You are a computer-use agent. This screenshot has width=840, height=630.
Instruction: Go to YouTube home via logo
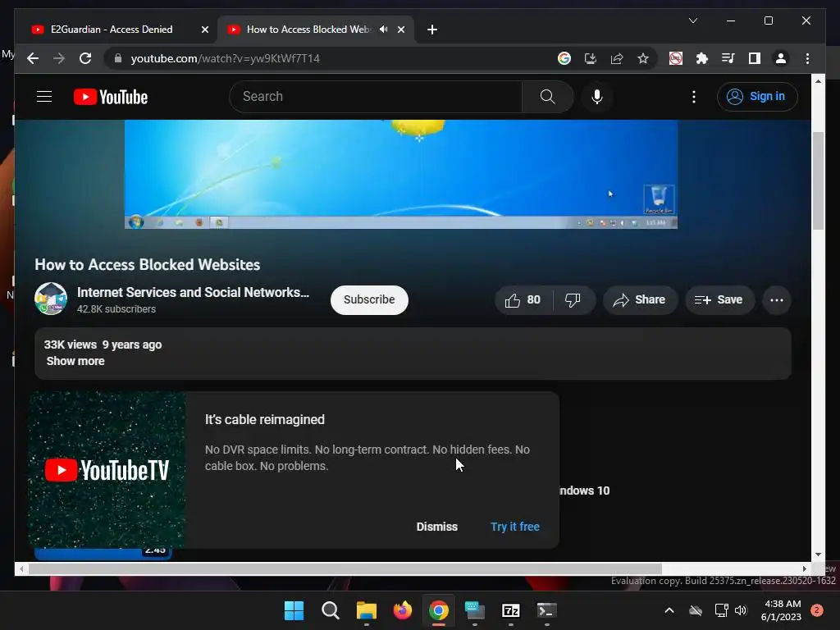(x=111, y=97)
